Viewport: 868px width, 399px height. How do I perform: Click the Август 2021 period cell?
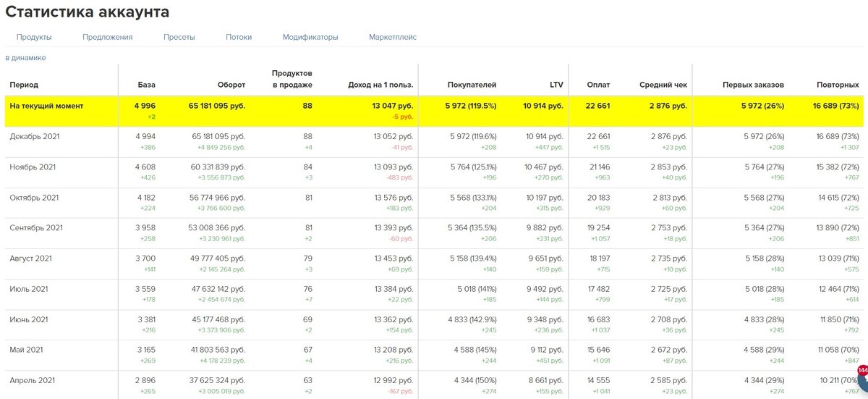(30, 258)
